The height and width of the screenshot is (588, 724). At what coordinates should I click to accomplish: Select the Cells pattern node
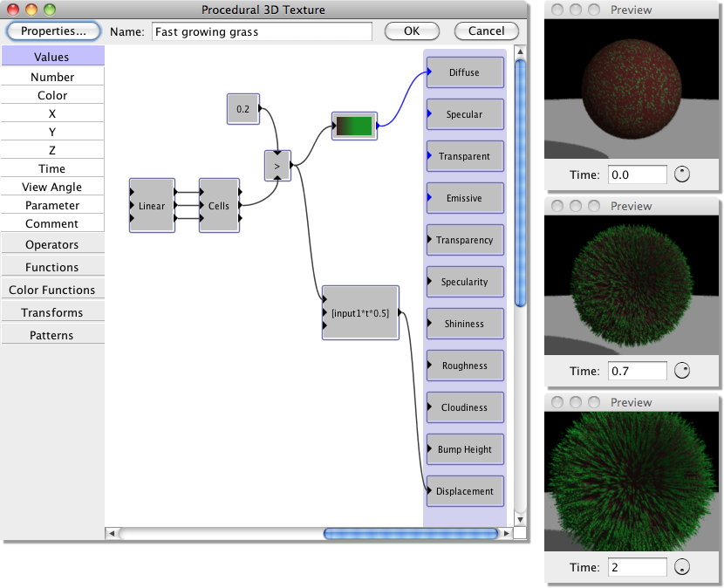[x=219, y=206]
